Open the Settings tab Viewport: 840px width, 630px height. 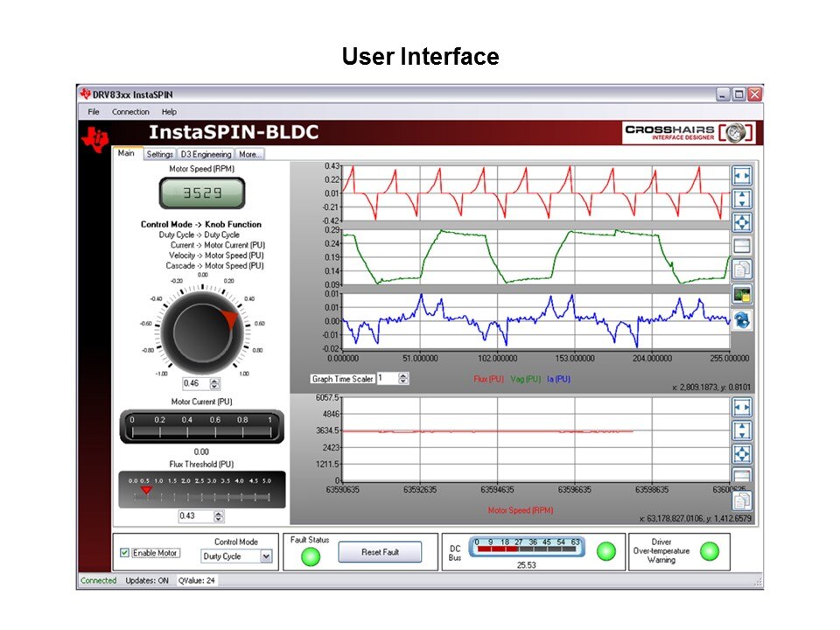tap(159, 154)
